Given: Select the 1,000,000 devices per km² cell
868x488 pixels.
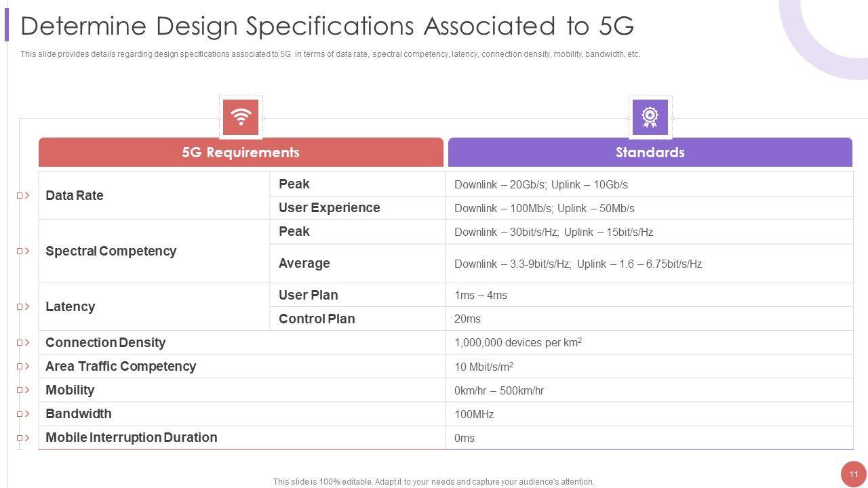Looking at the screenshot, I should point(518,342).
